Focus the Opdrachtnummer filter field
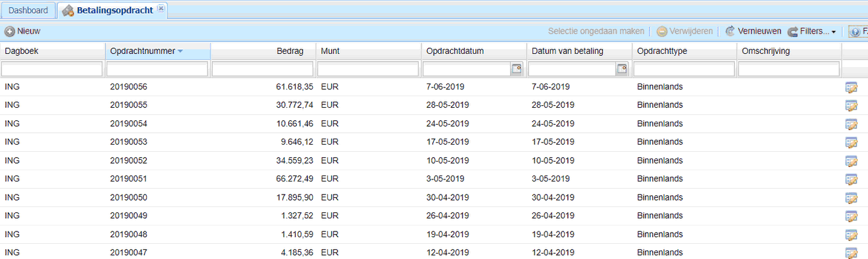Image resolution: width=868 pixels, height=259 pixels. coord(157,69)
